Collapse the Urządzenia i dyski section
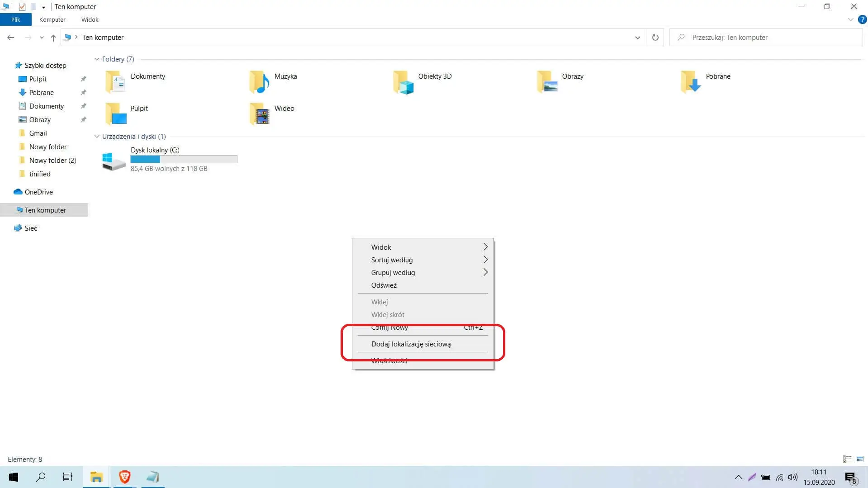 click(x=97, y=136)
